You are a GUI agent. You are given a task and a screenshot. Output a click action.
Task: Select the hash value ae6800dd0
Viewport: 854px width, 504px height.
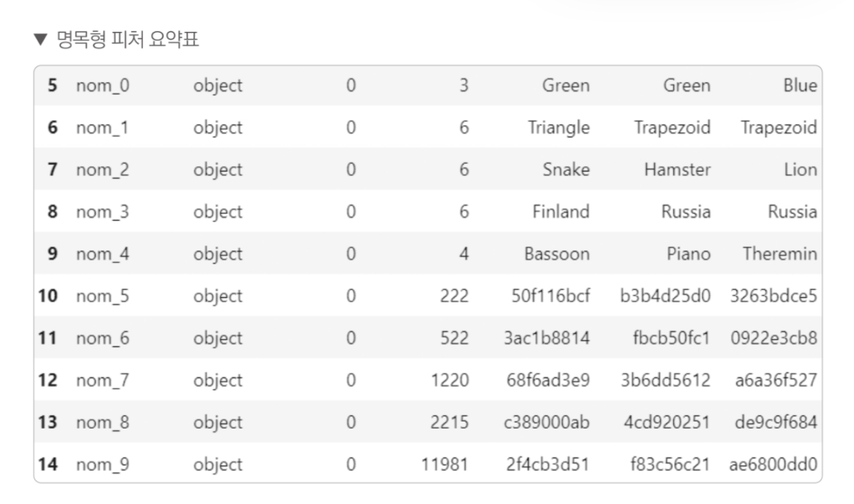click(773, 464)
